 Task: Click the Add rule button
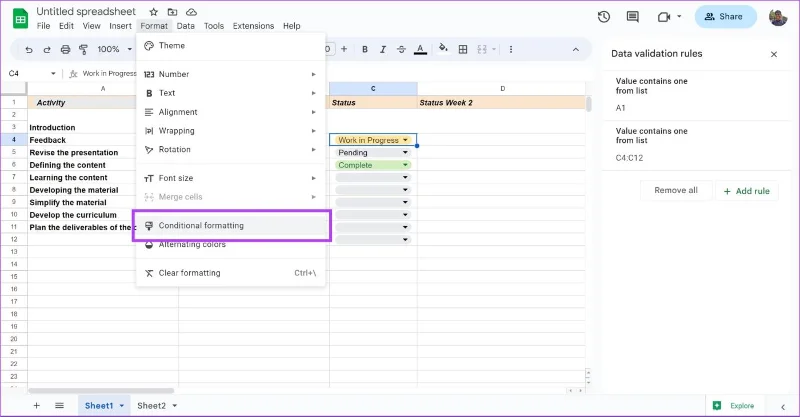click(746, 191)
